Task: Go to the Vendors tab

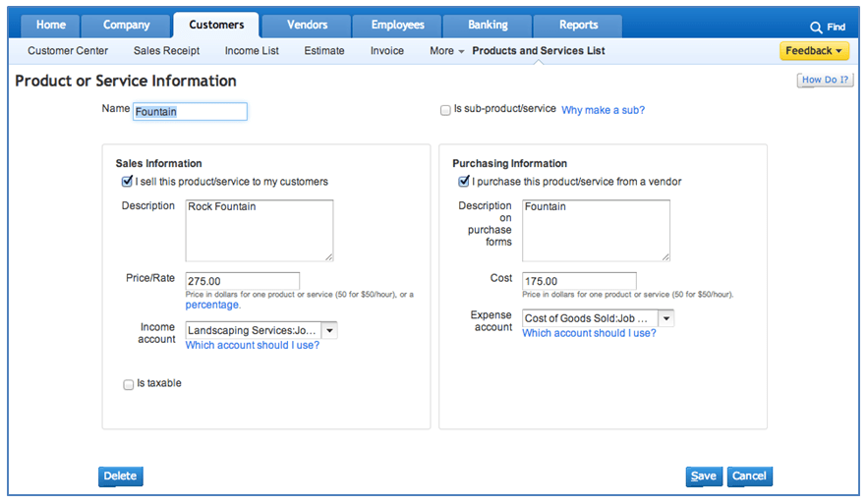Action: point(307,25)
